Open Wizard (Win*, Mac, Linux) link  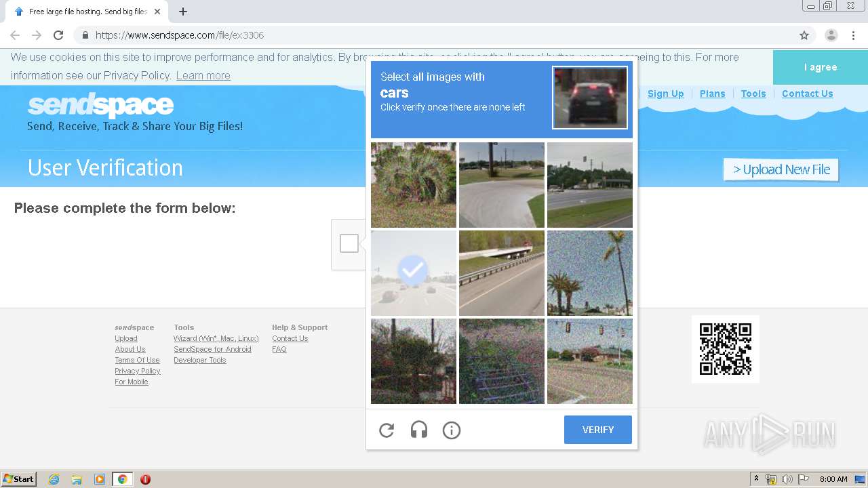(x=216, y=338)
